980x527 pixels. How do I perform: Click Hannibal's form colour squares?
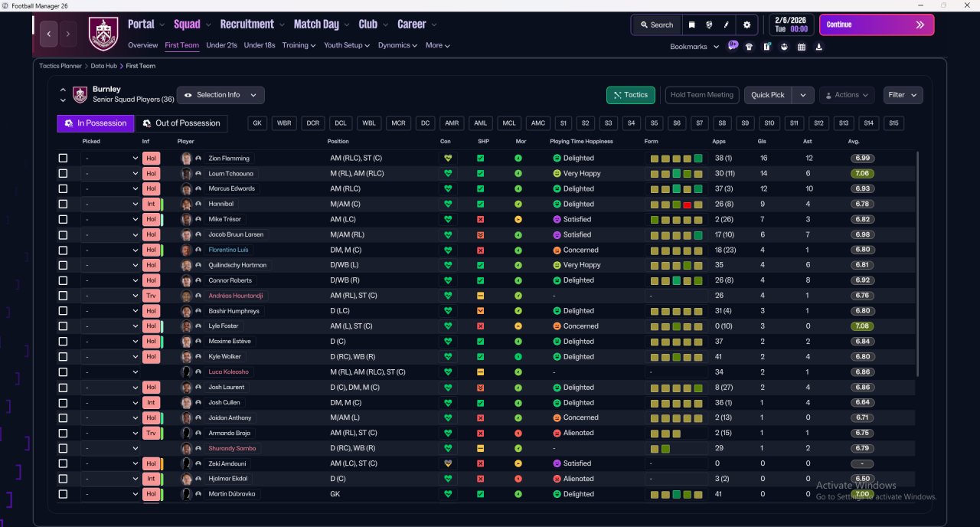coord(677,204)
